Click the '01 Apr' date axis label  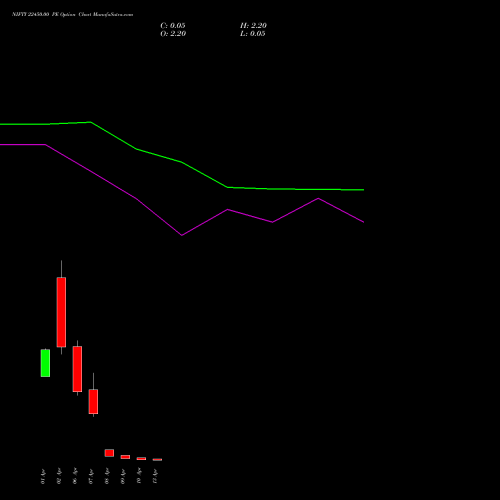pos(43,476)
